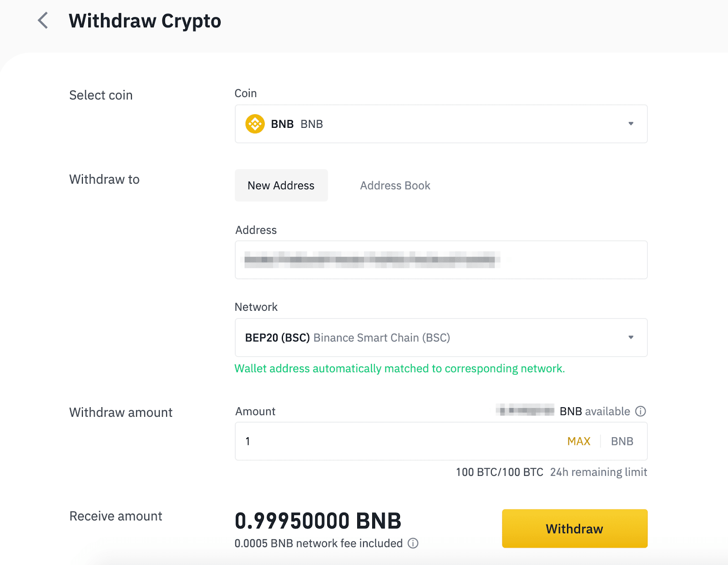Click the BNB unit label in Amount field
Viewport: 728px width, 565px height.
(x=622, y=441)
